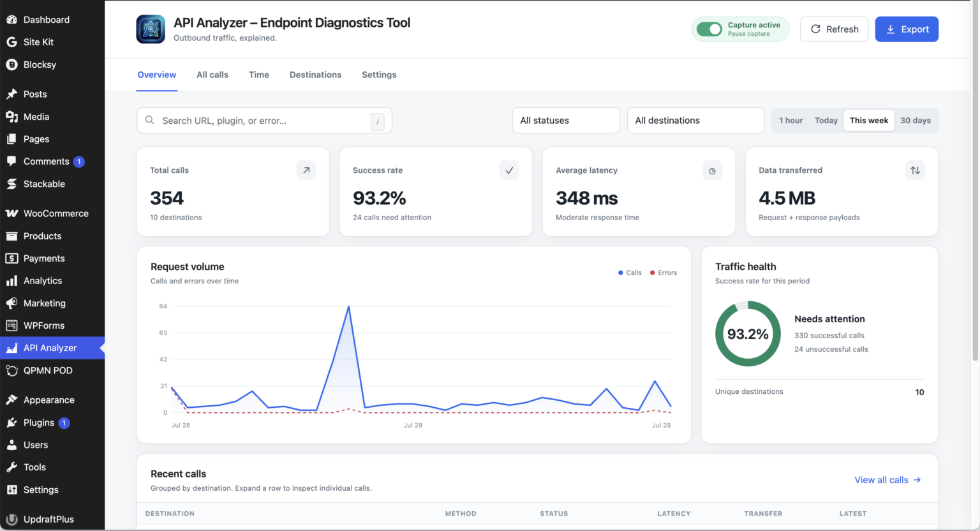The width and height of the screenshot is (980, 531).
Task: Select the API Analyzer sidebar icon
Action: click(11, 348)
